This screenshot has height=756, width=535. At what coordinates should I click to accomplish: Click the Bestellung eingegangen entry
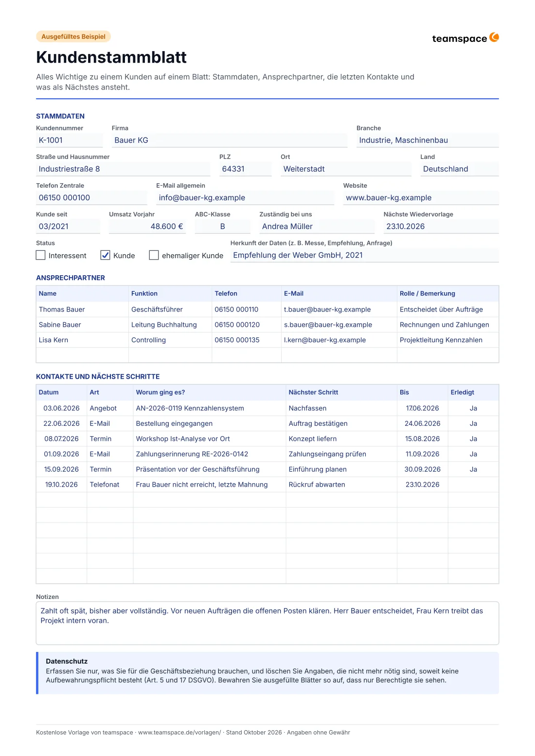174,423
